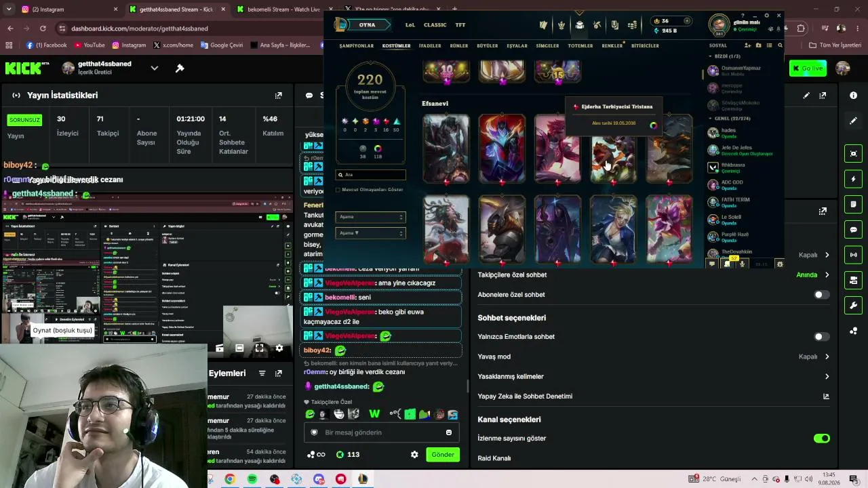Show hidden system tray icons

755,479
